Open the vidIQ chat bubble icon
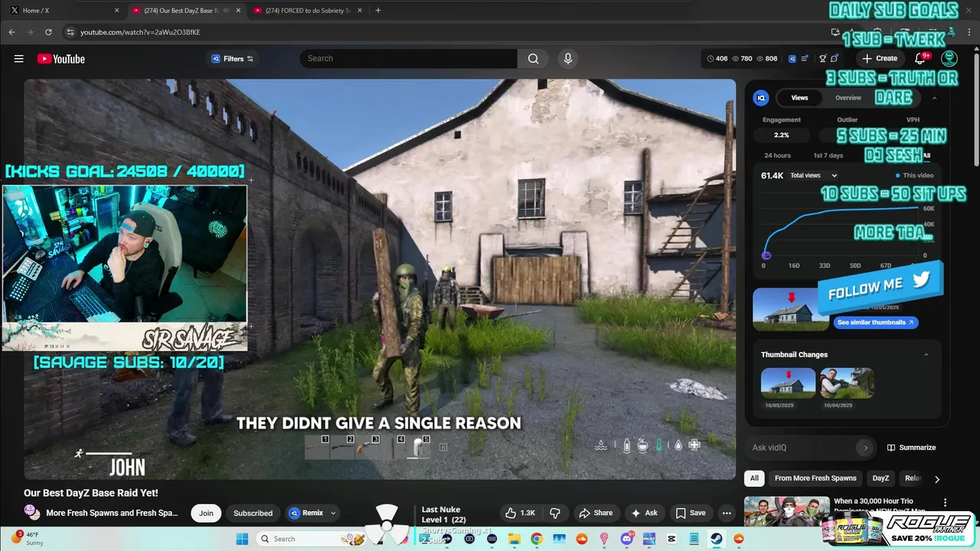980x551 pixels. click(835, 59)
